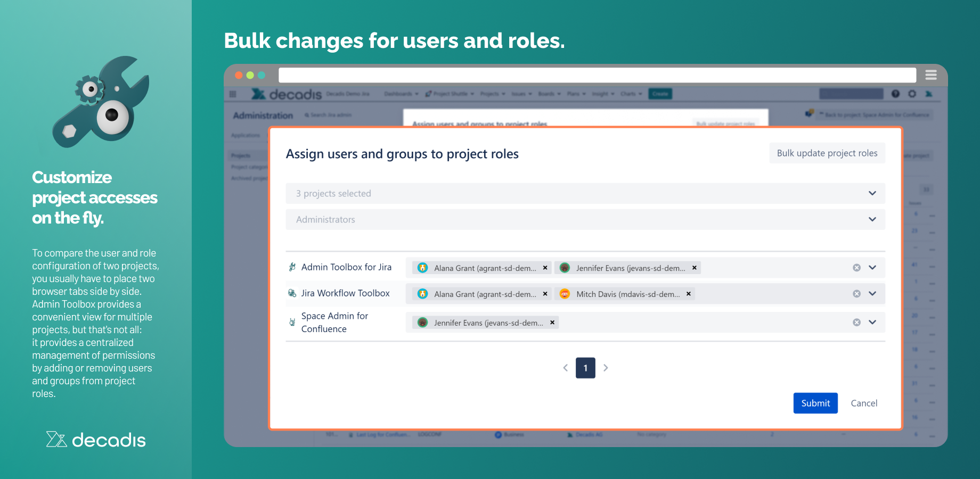The image size is (980, 479).
Task: Click the browser hamburger menu icon
Action: click(x=931, y=75)
